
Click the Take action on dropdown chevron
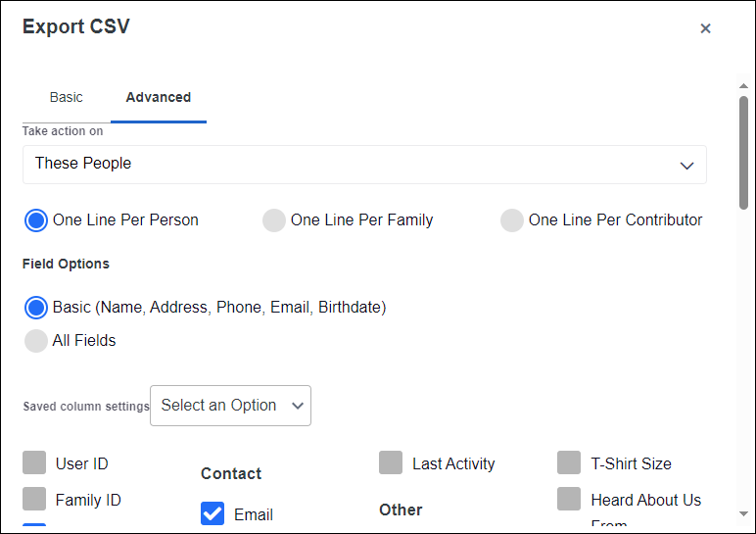click(x=686, y=165)
